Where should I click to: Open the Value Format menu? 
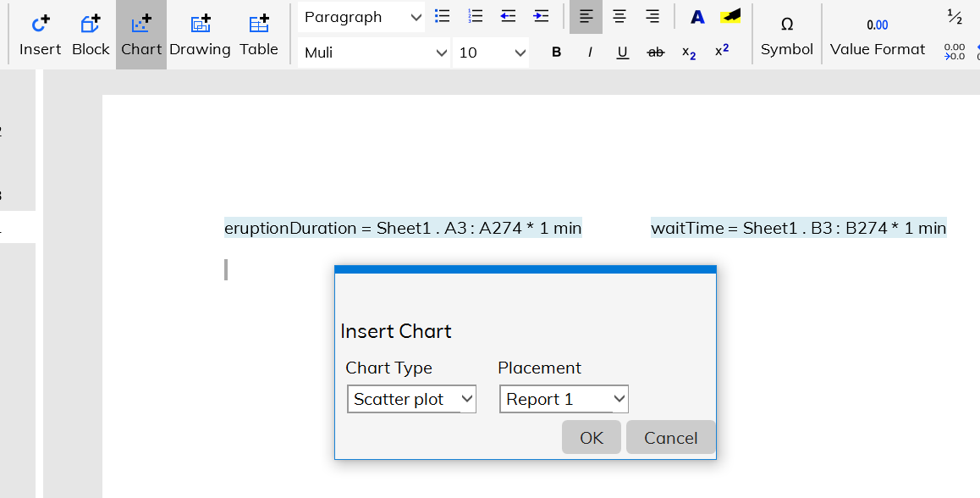click(878, 35)
